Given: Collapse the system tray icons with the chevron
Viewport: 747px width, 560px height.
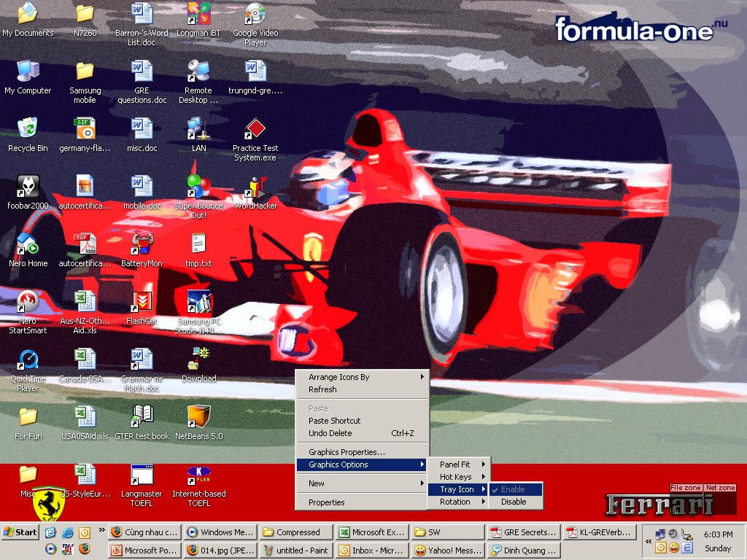Looking at the screenshot, I should [648, 541].
